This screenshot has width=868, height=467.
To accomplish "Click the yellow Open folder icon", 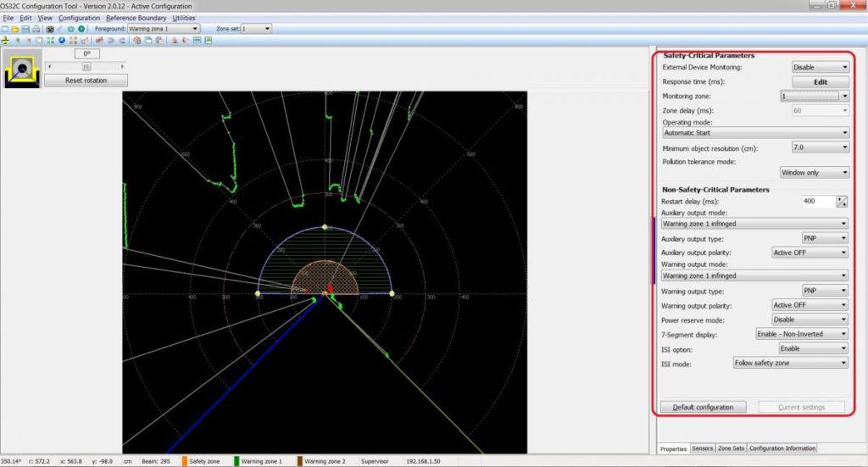I will [15, 29].
